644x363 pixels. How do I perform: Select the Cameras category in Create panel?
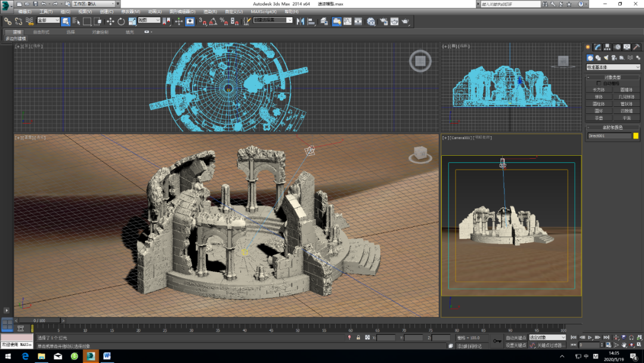[614, 58]
